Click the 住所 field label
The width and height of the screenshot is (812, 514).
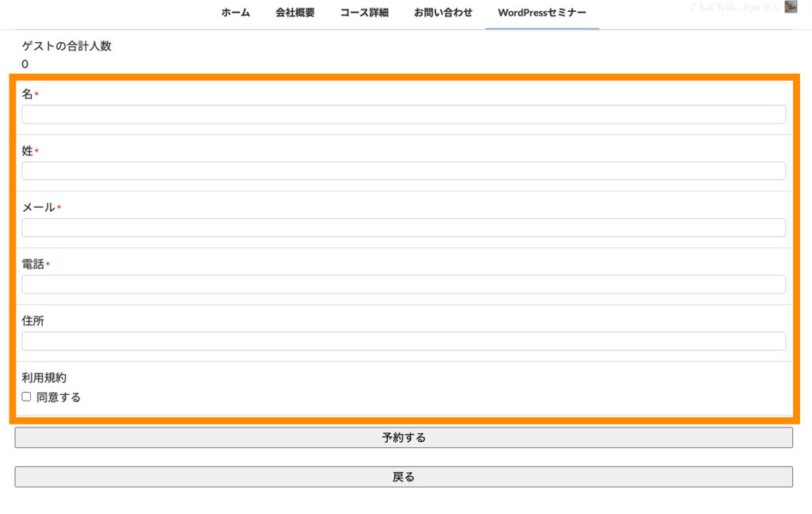[x=33, y=320]
